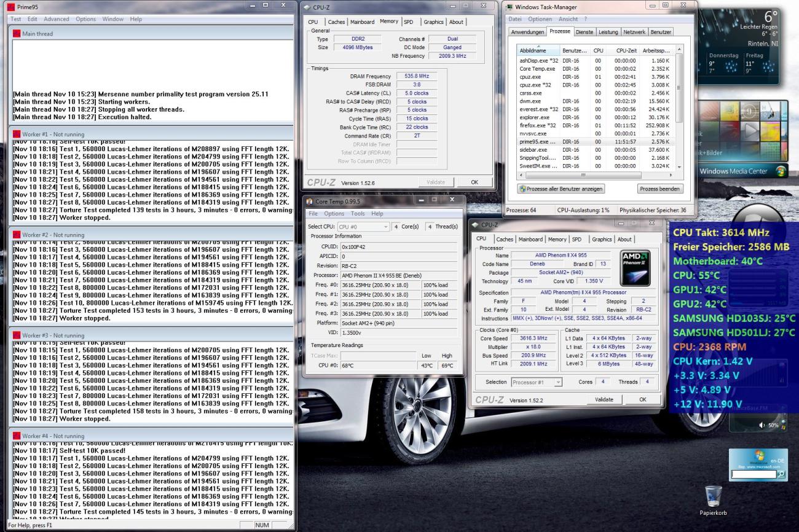Click OK in CPU-Z version 1.52.2 window

pos(642,399)
